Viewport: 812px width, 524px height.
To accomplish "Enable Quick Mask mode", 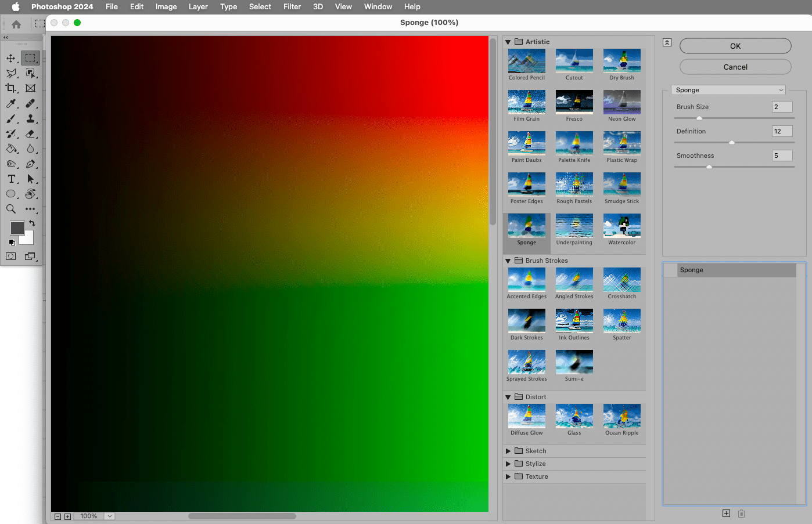I will pyautogui.click(x=10, y=256).
